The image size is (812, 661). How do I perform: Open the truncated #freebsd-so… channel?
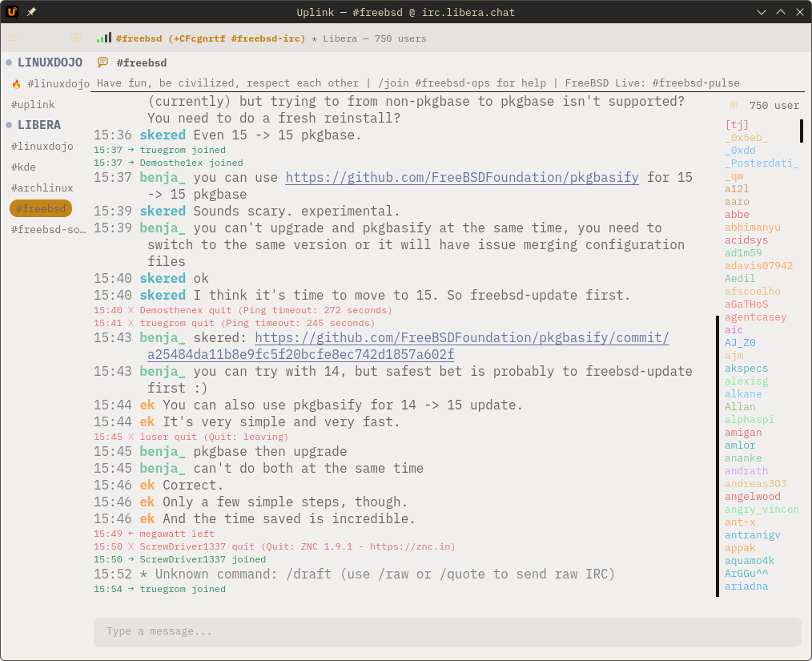click(x=49, y=229)
